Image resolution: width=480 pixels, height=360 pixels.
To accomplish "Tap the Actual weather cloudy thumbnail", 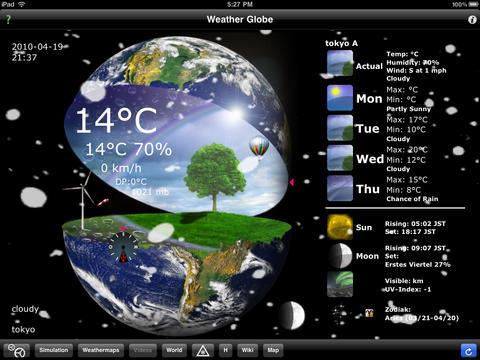I will (x=340, y=63).
